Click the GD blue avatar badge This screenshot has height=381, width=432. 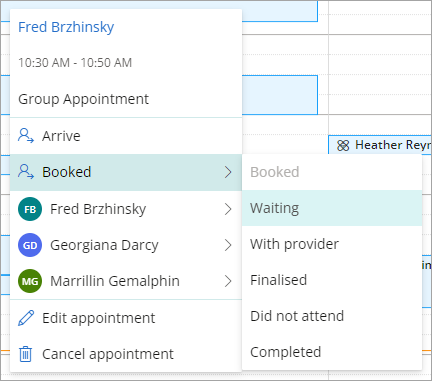(x=30, y=245)
